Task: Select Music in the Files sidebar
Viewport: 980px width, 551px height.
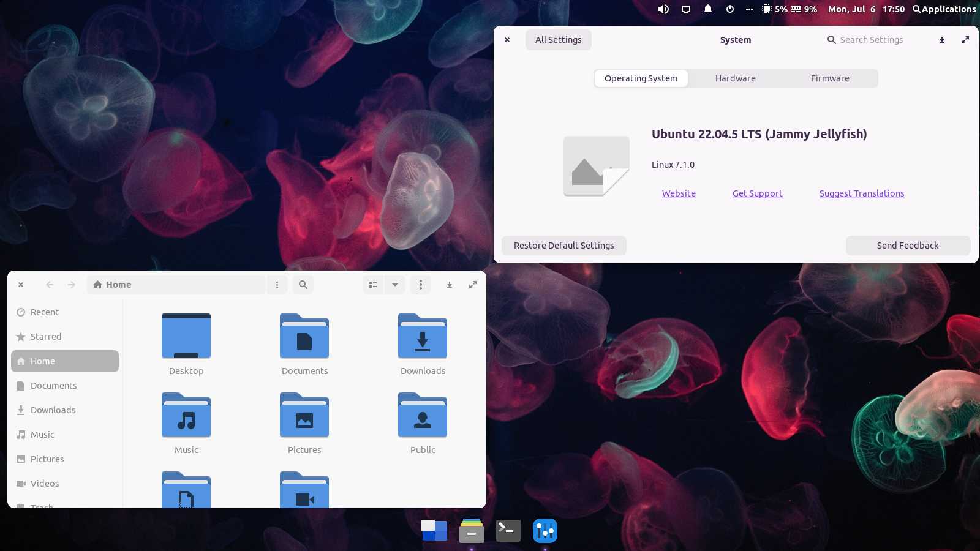Action: [65, 435]
